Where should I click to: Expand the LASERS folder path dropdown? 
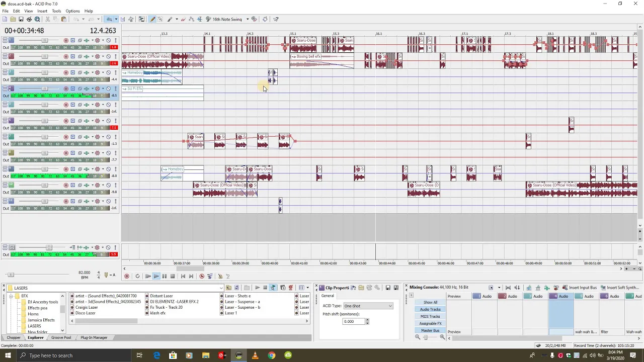click(221, 288)
